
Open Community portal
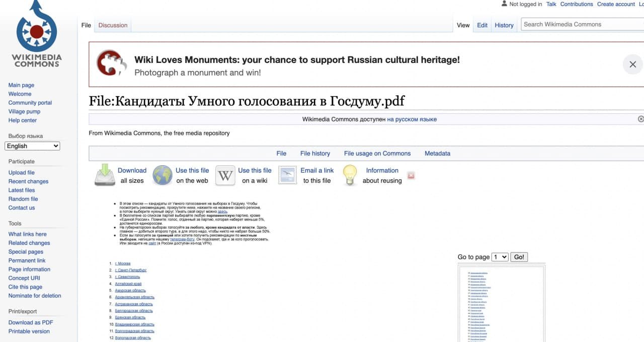coord(30,103)
